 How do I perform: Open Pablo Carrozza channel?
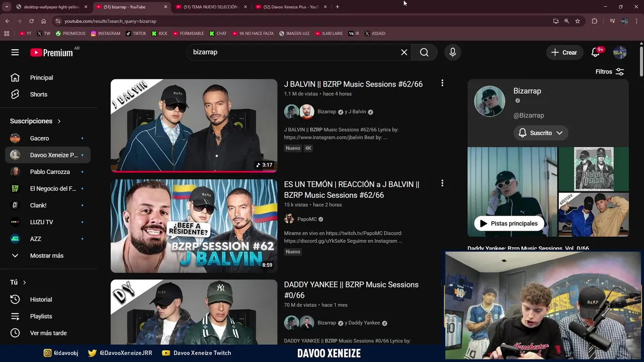(x=48, y=172)
